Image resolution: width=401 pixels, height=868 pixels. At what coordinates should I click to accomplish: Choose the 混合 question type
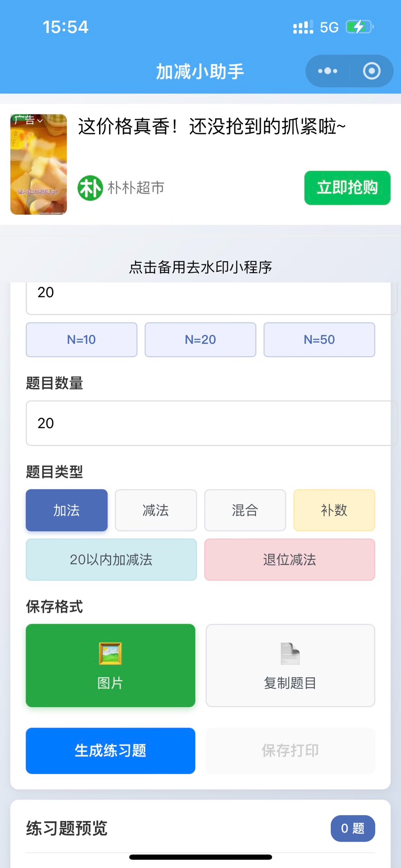pos(245,510)
